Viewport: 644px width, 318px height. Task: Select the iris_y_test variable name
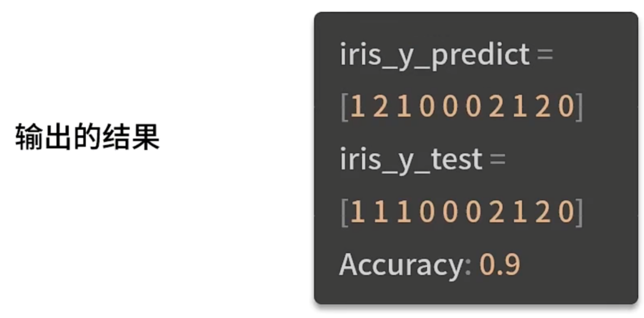coord(411,160)
